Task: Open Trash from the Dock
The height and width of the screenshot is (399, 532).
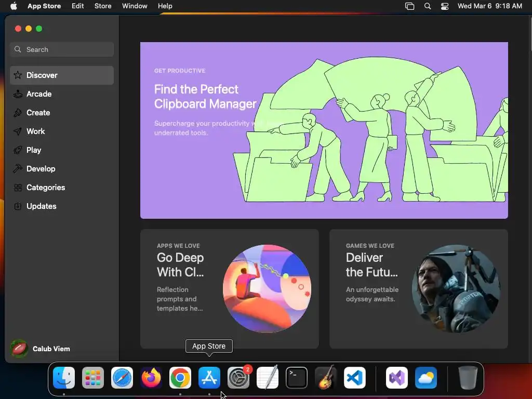Action: [468, 378]
